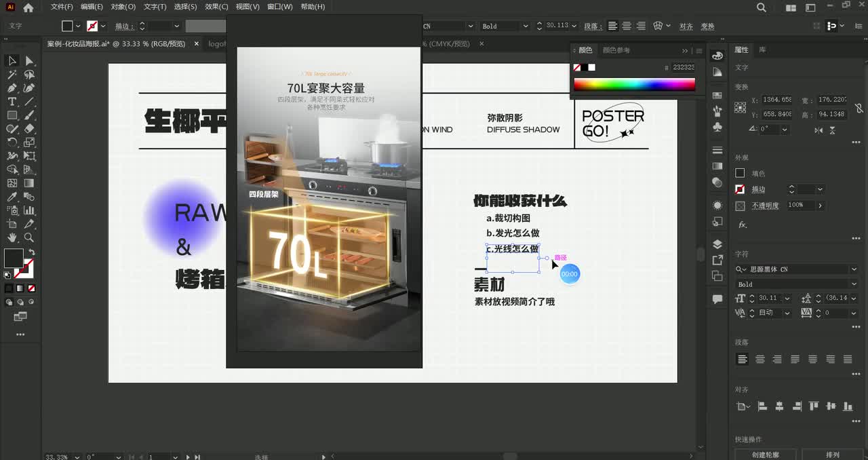The height and width of the screenshot is (460, 868).
Task: Open the Layers panel icon in dock
Action: click(717, 244)
